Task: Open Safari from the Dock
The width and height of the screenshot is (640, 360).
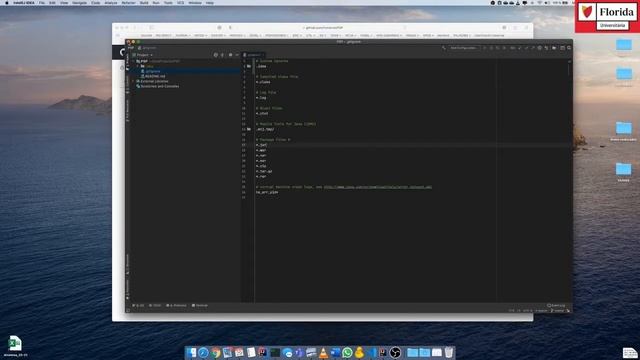Action: click(x=203, y=353)
